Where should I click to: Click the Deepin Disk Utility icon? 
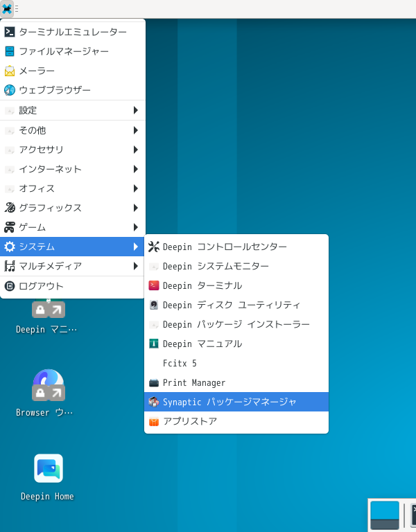coord(154,305)
